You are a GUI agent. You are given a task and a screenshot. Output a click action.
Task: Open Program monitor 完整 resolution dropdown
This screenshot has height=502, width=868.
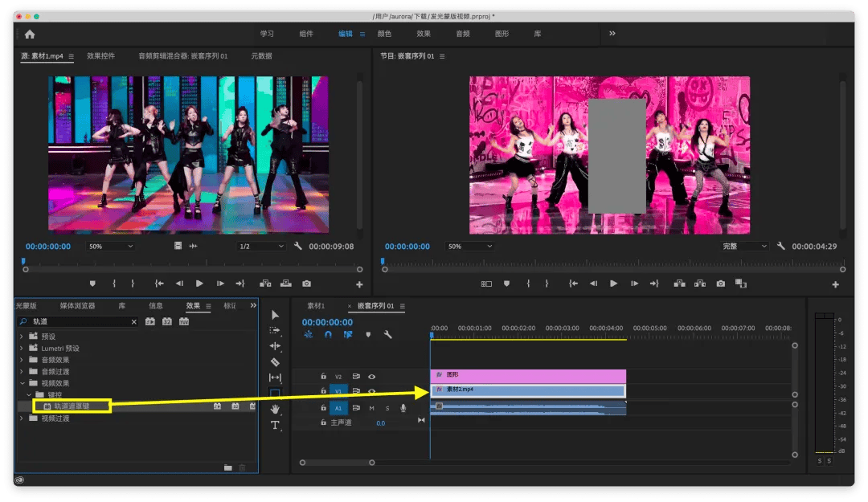click(744, 247)
